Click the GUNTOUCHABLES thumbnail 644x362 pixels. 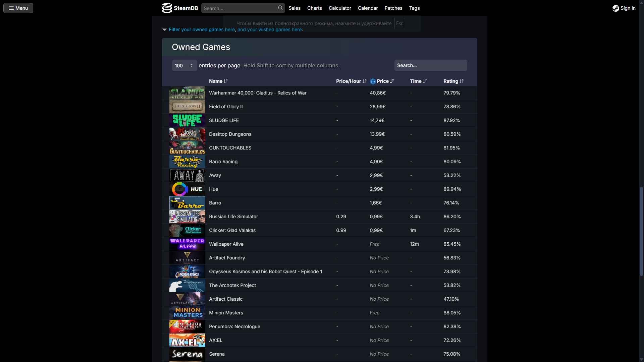tap(187, 148)
